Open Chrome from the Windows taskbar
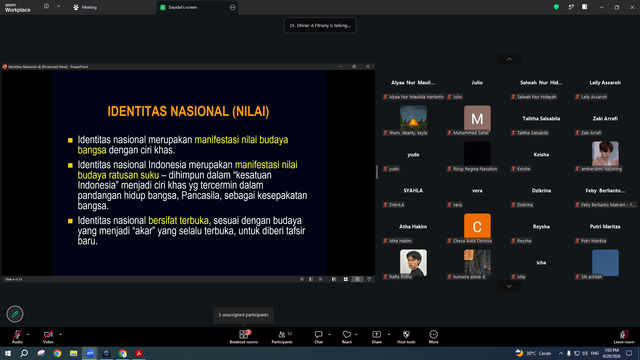Screen dimensions: 640x360 click(57, 353)
